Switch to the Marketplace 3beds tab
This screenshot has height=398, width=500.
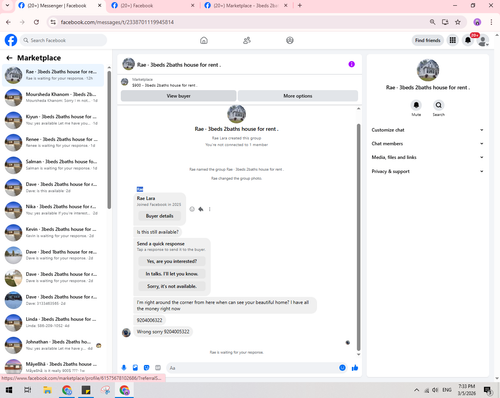click(x=246, y=6)
